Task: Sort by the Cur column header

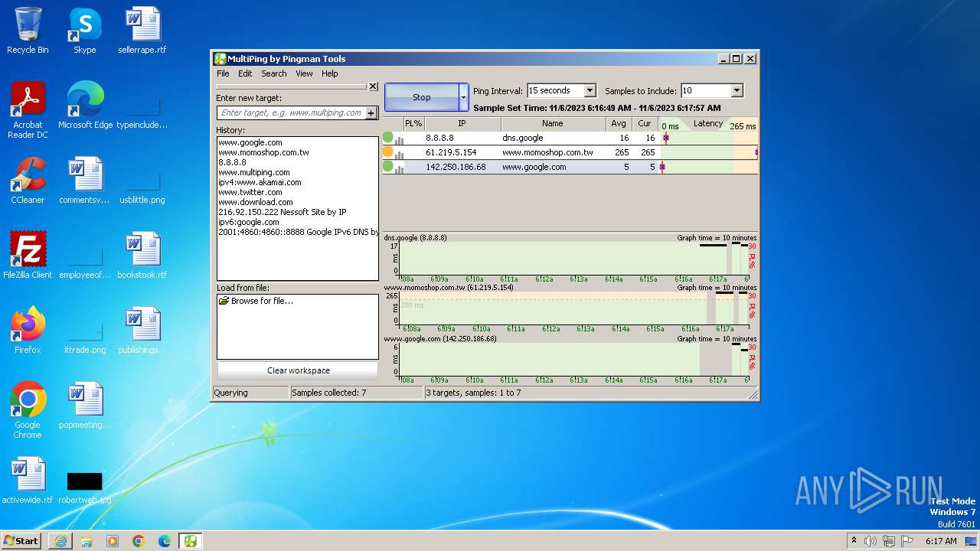Action: 645,123
